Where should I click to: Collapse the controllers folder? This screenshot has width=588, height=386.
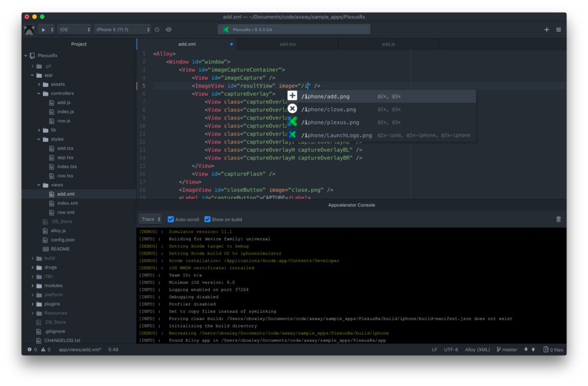39,94
